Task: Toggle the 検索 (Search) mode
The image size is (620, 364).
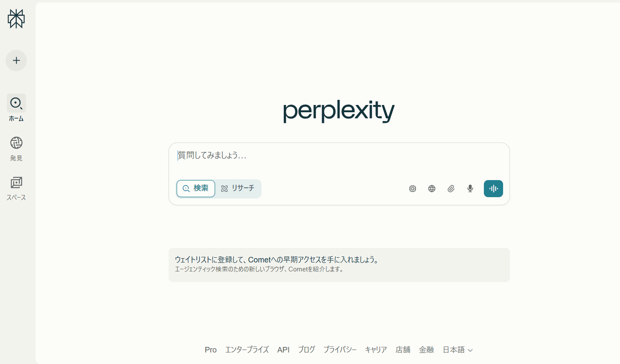Action: 195,188
